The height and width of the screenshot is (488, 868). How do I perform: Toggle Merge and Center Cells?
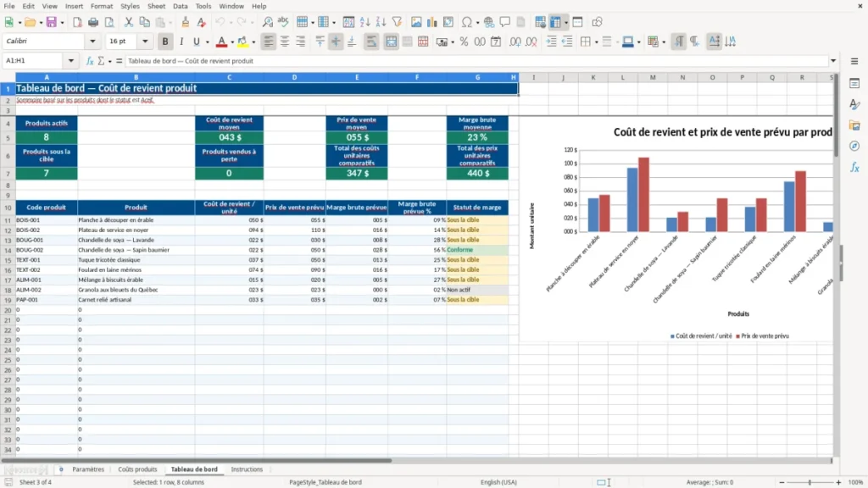391,42
